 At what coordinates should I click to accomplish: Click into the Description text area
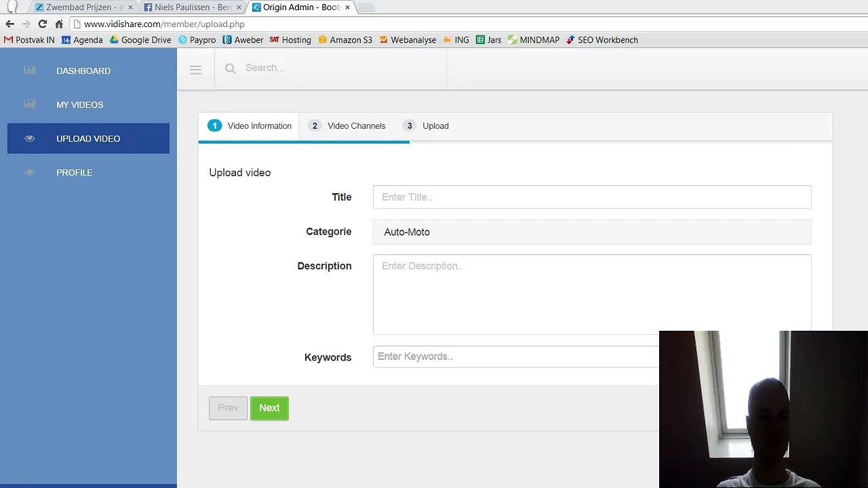tap(592, 294)
